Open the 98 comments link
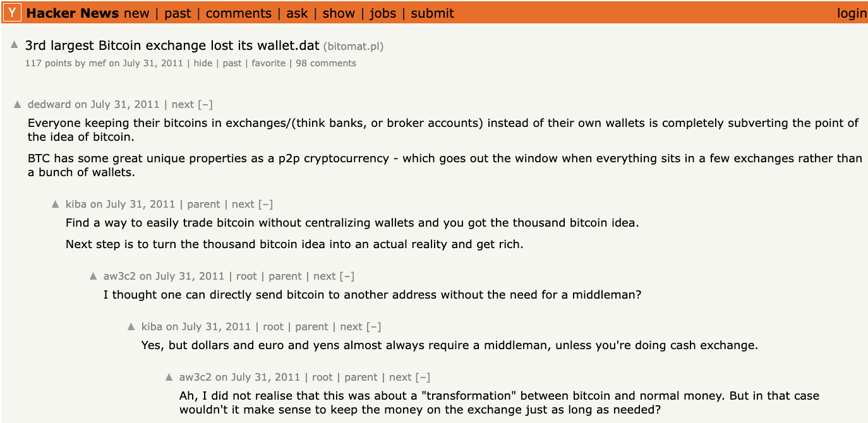868x423 pixels. [x=325, y=63]
